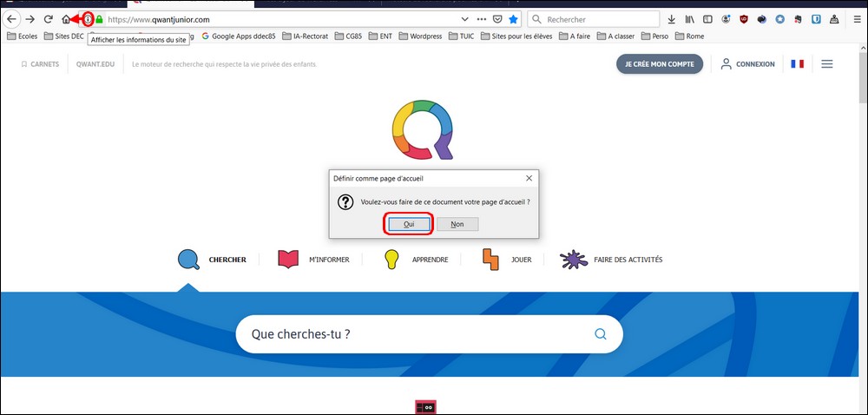This screenshot has height=415, width=868.
Task: Open the URL history dropdown arrow
Action: click(x=465, y=19)
